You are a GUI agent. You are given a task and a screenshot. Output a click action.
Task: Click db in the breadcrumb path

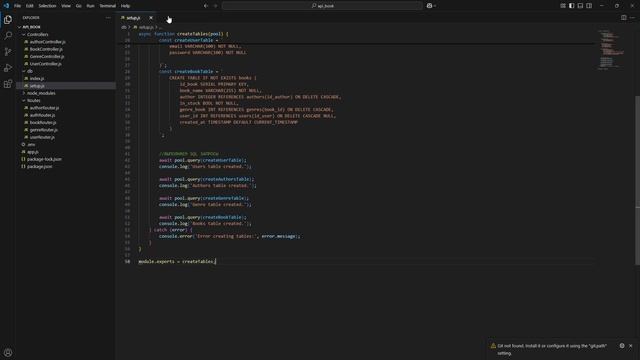tap(124, 27)
